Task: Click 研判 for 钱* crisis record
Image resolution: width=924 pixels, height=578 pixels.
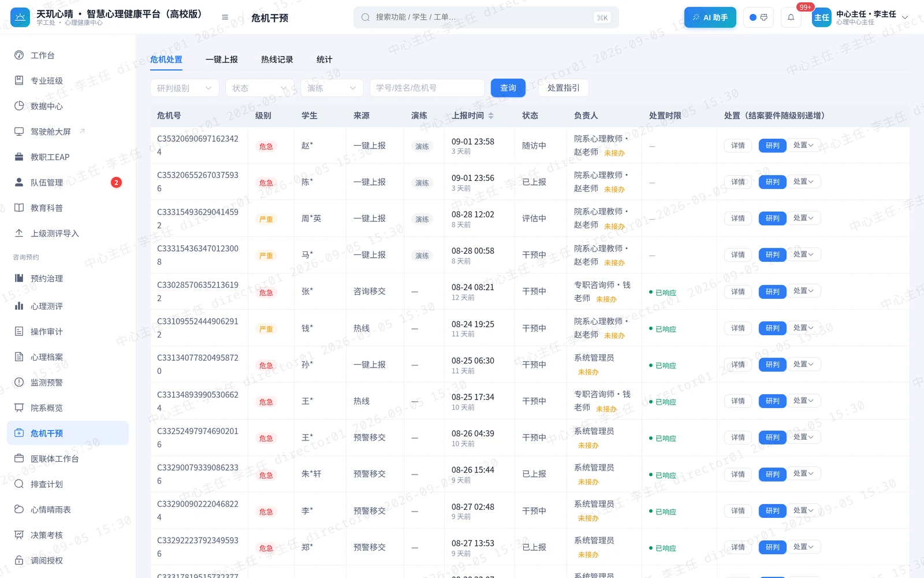Action: tap(773, 328)
